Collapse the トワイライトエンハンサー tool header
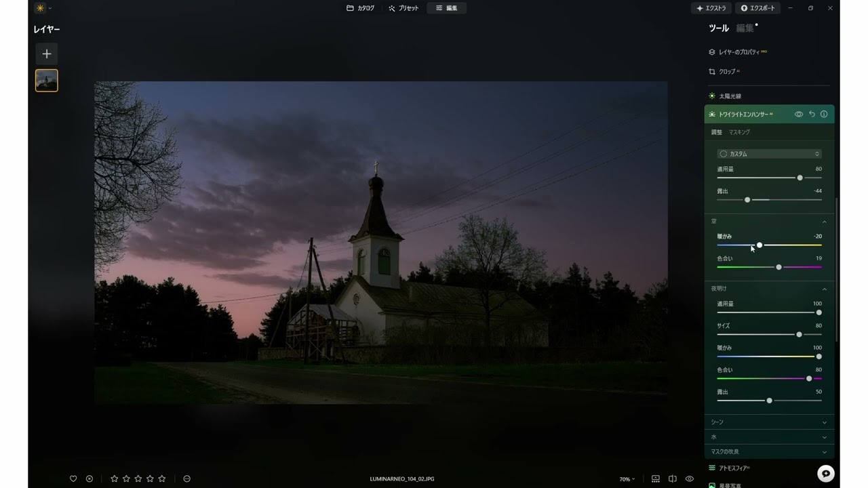The height and width of the screenshot is (488, 868). [744, 114]
